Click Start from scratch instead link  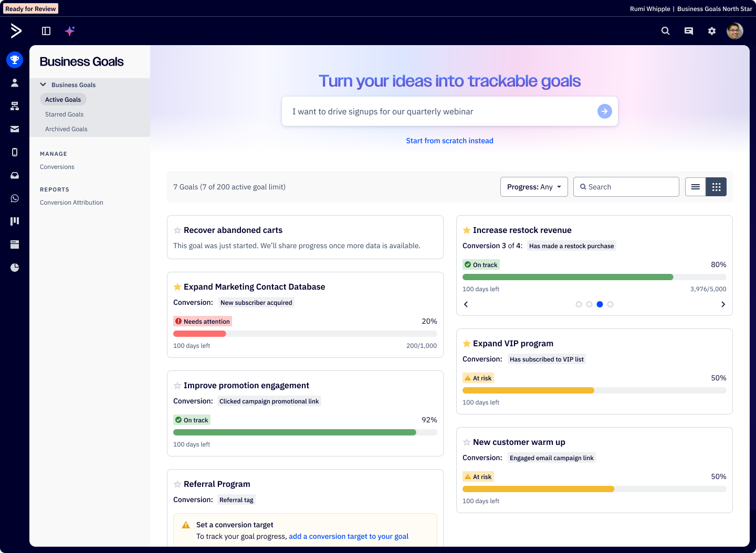click(449, 141)
